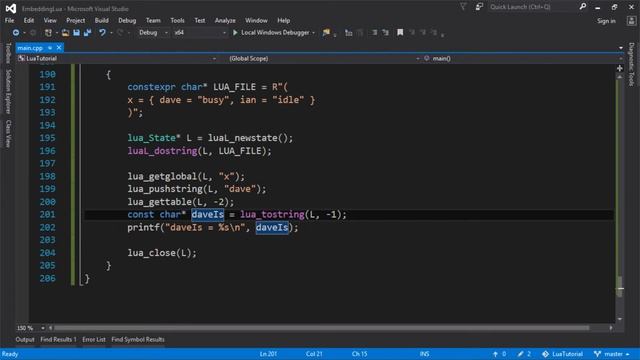Open the Local Windows Debugger dropdown arrow
This screenshot has height=360, width=640.
pos(313,33)
